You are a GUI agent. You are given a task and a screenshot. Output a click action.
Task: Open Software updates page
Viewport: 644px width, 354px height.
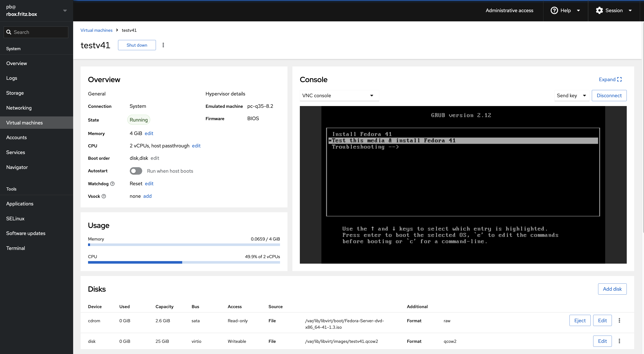pyautogui.click(x=36, y=233)
